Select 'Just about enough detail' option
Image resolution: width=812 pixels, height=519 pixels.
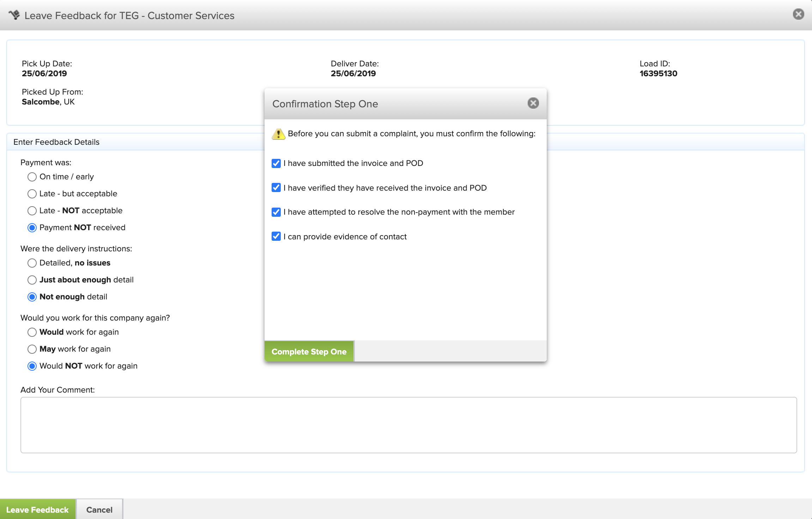pos(32,280)
